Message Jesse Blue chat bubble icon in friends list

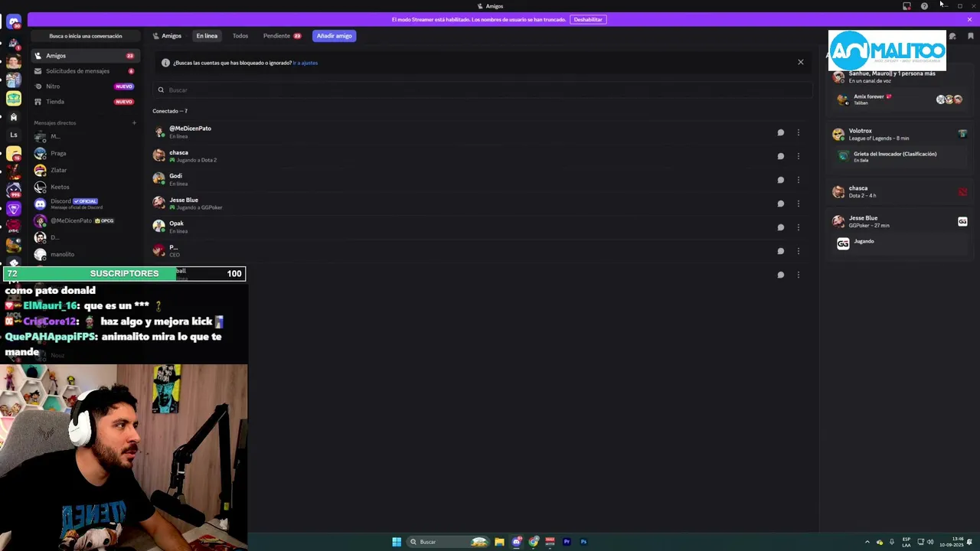[781, 204]
